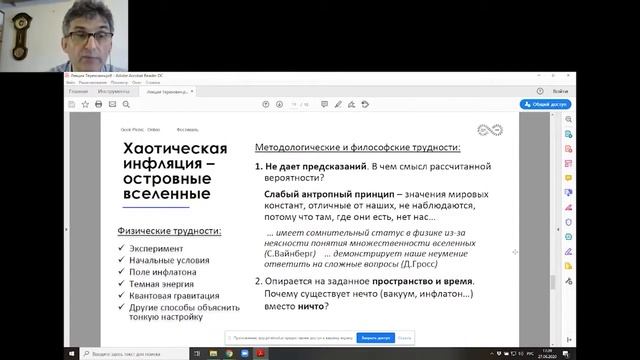This screenshot has width=640, height=360.
Task: Open Google Chrome from the taskbar
Action: [x=229, y=353]
